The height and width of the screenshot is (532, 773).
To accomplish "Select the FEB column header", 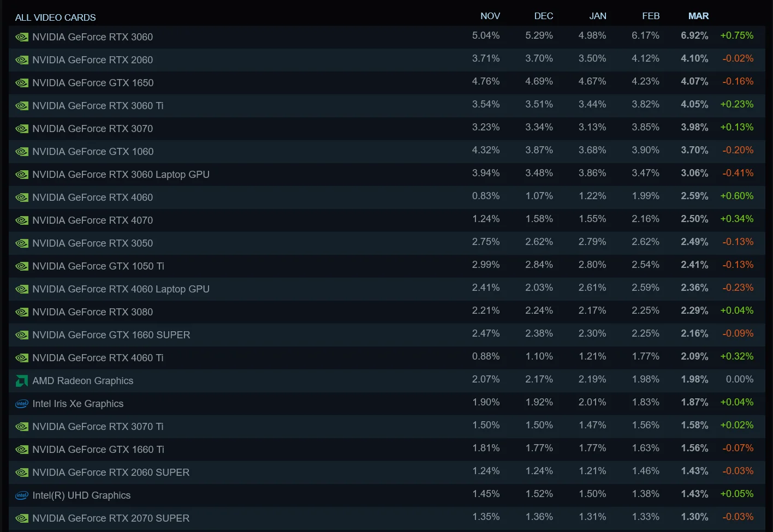I will pyautogui.click(x=651, y=16).
